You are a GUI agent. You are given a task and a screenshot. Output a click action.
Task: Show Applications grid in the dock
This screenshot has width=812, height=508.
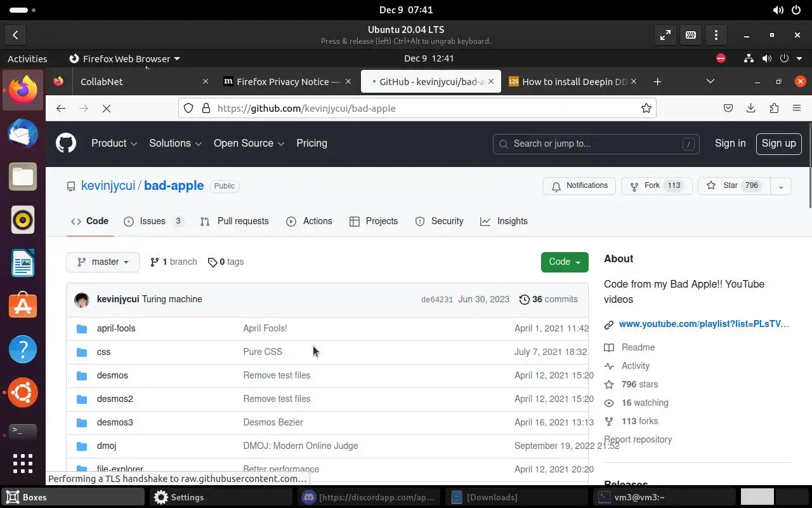click(23, 464)
